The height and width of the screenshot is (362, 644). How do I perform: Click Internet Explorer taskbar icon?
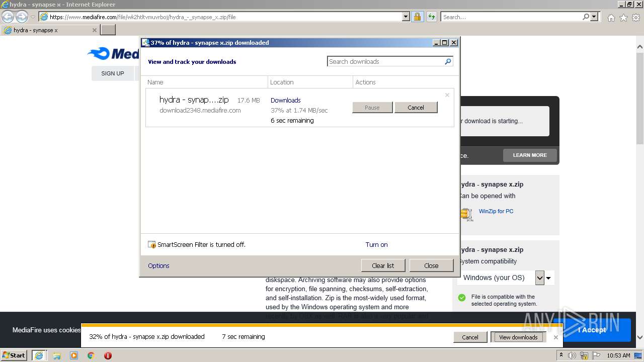coord(39,355)
